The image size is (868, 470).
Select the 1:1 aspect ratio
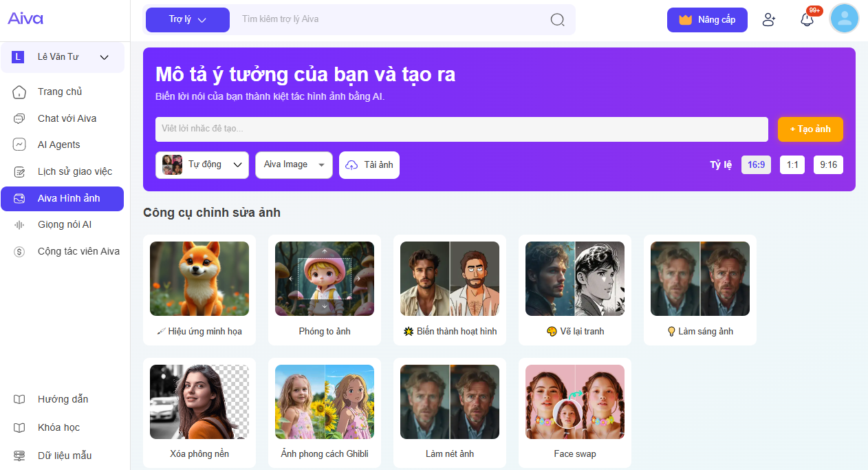coord(792,165)
